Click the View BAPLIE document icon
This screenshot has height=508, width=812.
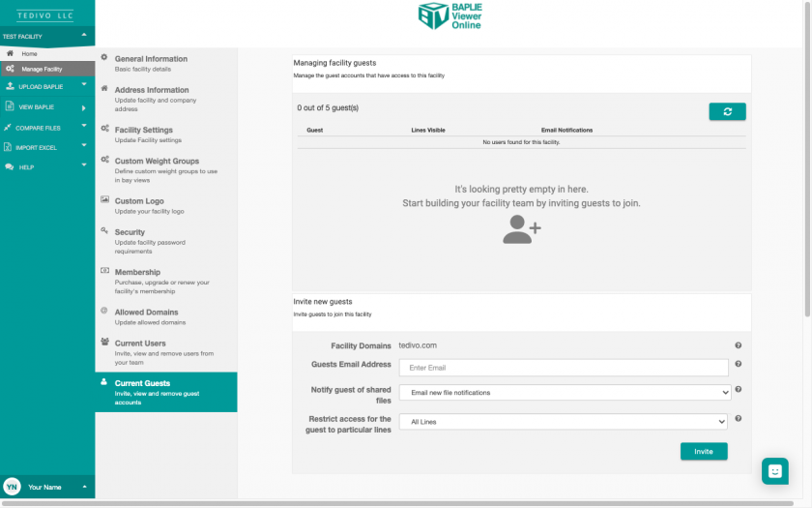(10, 106)
